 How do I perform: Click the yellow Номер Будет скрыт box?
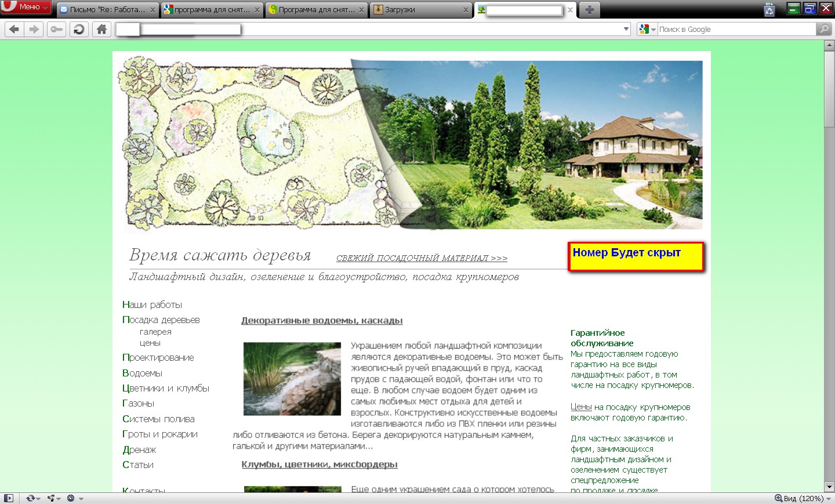(x=636, y=256)
